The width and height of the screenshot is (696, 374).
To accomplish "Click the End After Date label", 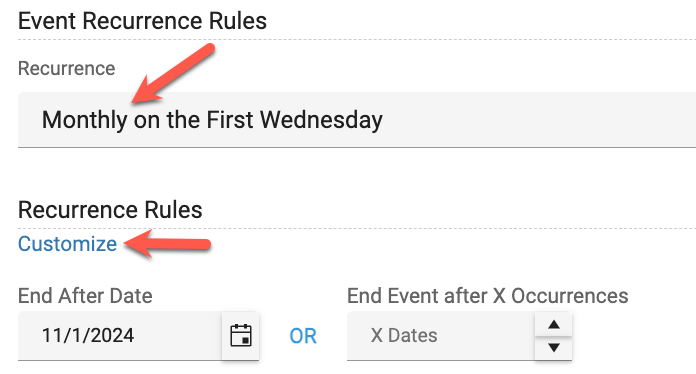I will [x=85, y=295].
